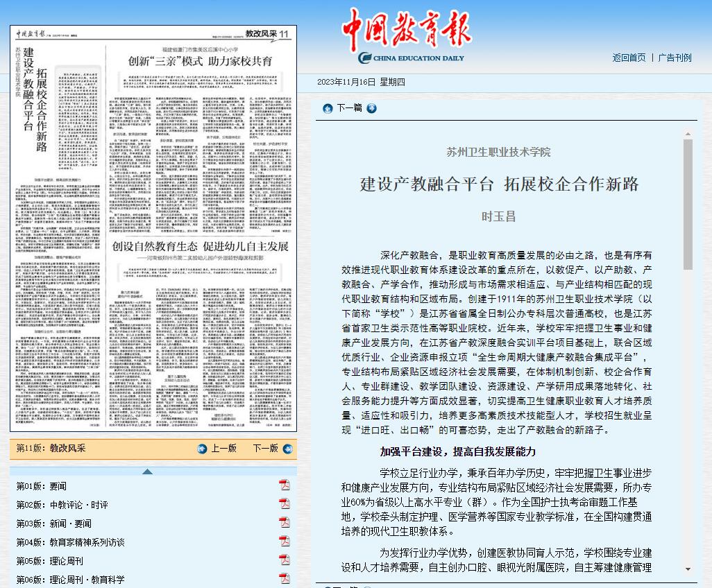The width and height of the screenshot is (712, 588).
Task: Open PDF icon for 第01版 要闻
Action: pos(285,485)
